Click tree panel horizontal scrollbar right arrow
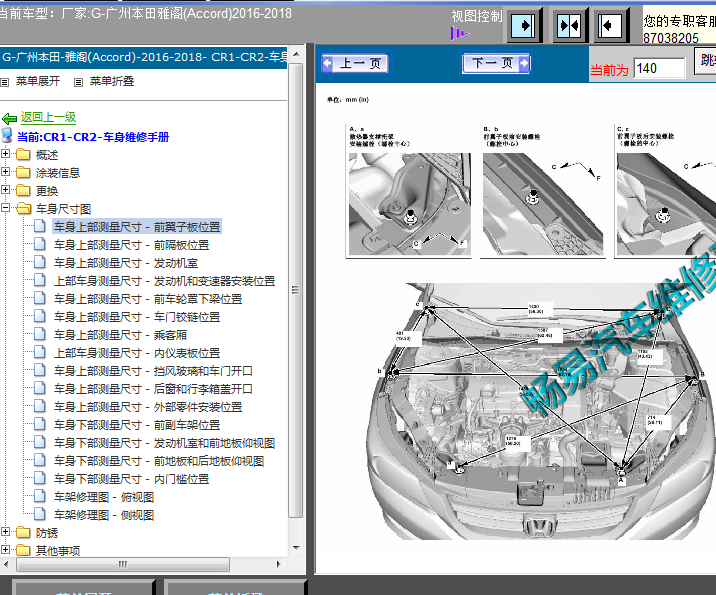This screenshot has height=595, width=716. tap(279, 564)
